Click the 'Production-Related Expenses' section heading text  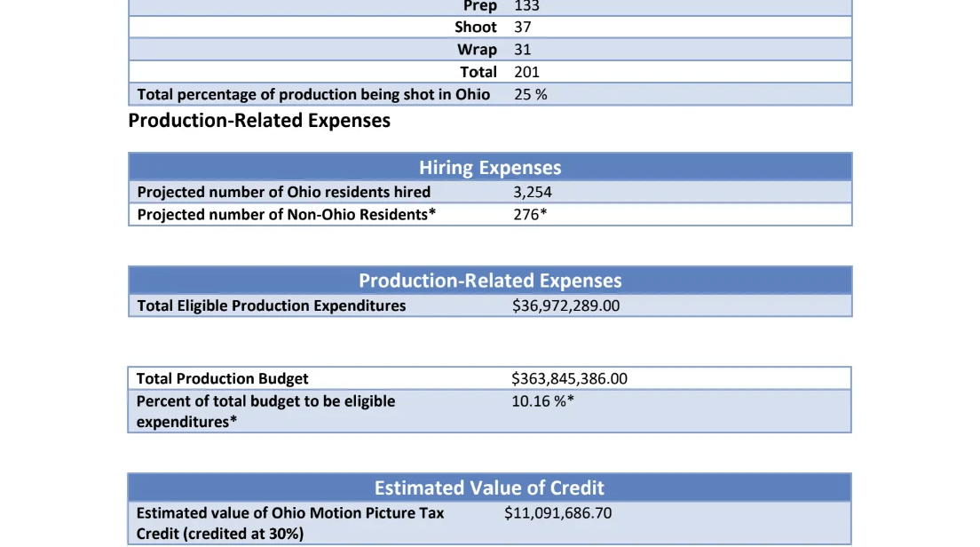[x=259, y=120]
